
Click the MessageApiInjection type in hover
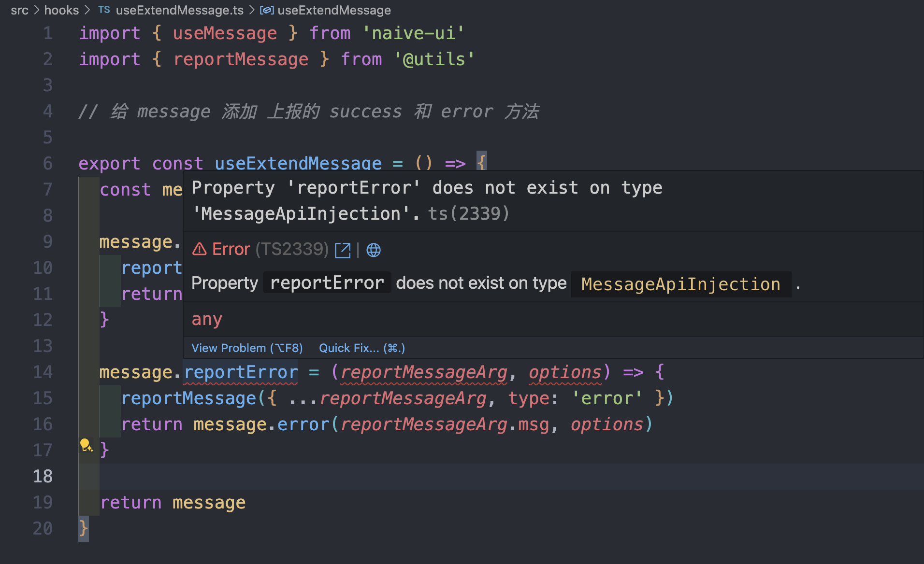(680, 284)
